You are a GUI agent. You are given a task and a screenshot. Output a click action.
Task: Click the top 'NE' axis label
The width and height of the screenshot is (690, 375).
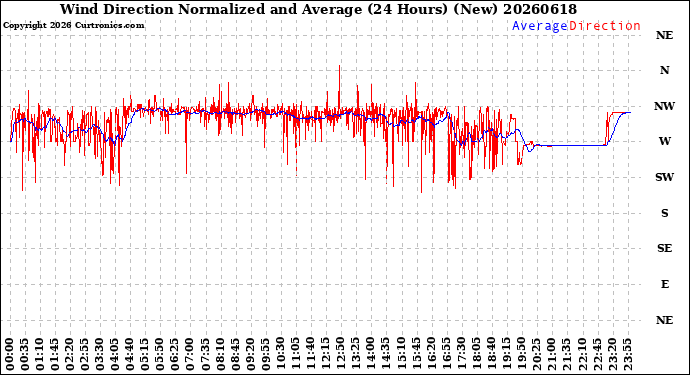pos(664,35)
